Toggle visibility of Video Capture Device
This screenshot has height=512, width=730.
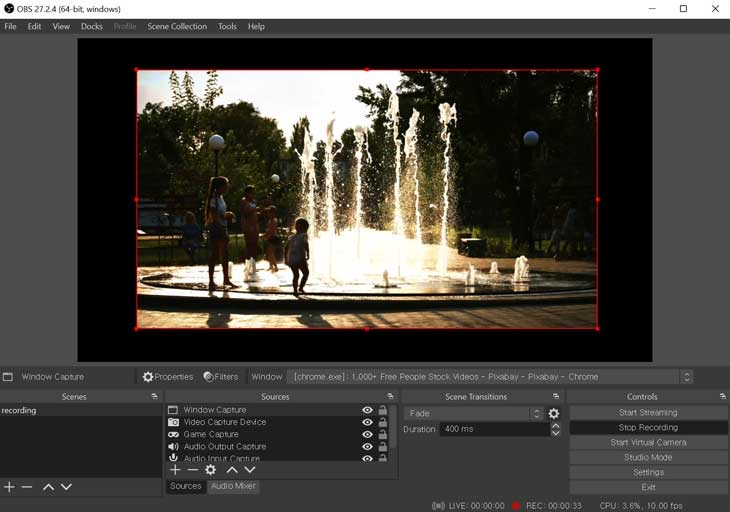tap(367, 422)
